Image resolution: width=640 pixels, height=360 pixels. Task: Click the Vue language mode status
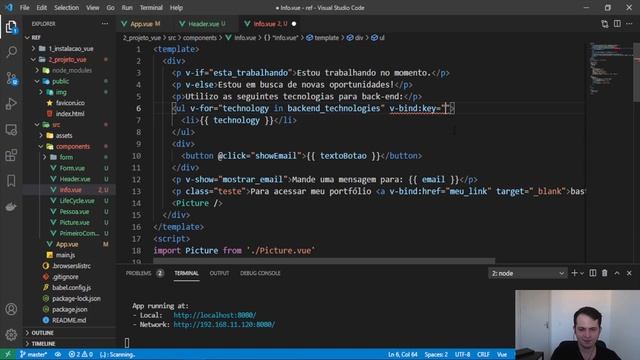click(x=502, y=354)
